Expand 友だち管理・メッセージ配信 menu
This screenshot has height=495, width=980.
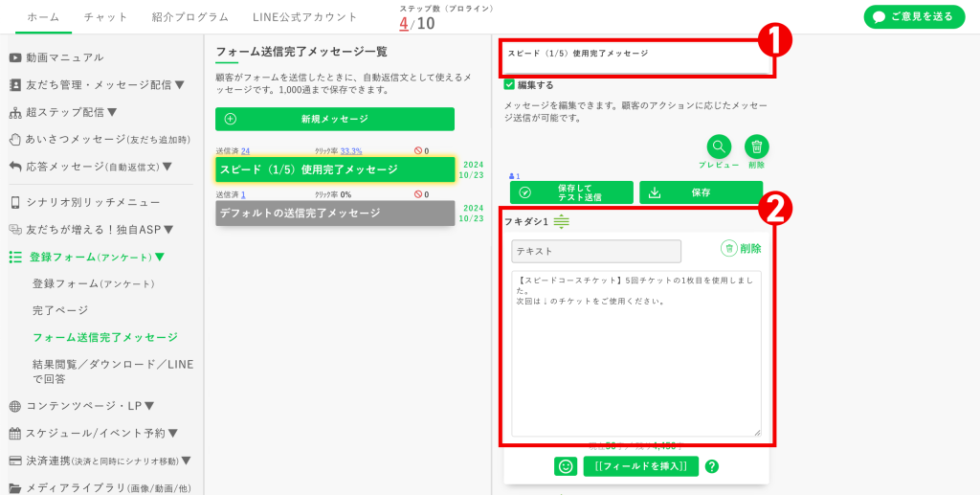pyautogui.click(x=105, y=85)
